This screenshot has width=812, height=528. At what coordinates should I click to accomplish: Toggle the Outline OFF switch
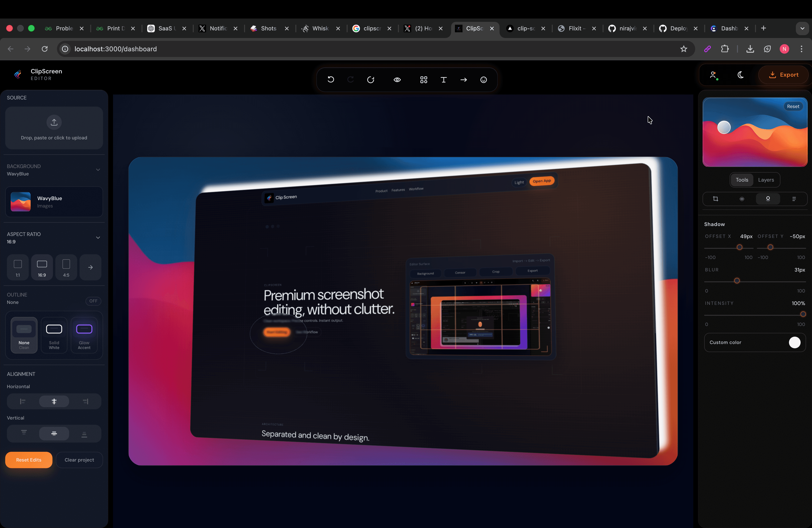[93, 301]
